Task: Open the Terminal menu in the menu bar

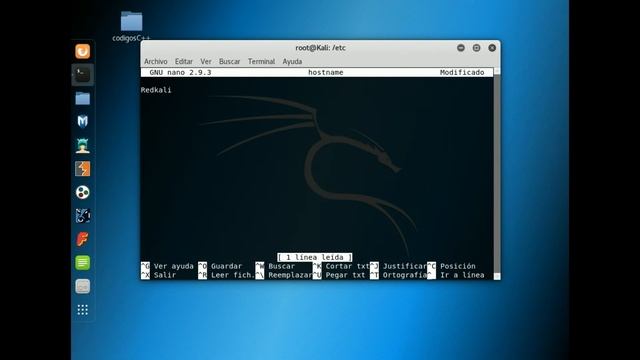Action: click(x=261, y=62)
